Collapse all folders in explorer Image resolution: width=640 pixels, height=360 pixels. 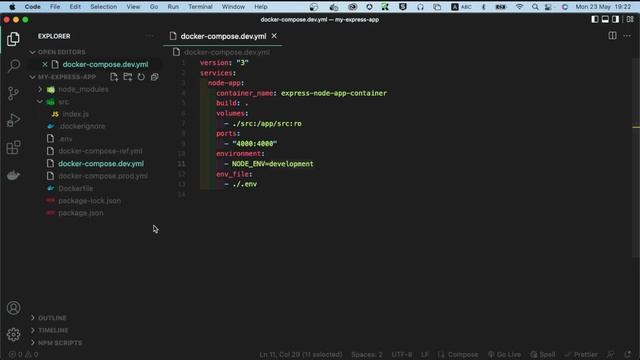155,77
